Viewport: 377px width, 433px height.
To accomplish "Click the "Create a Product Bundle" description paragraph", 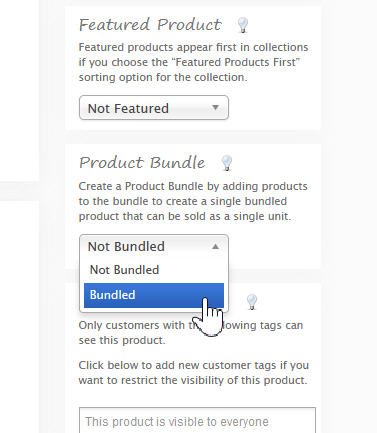I will 193,201.
